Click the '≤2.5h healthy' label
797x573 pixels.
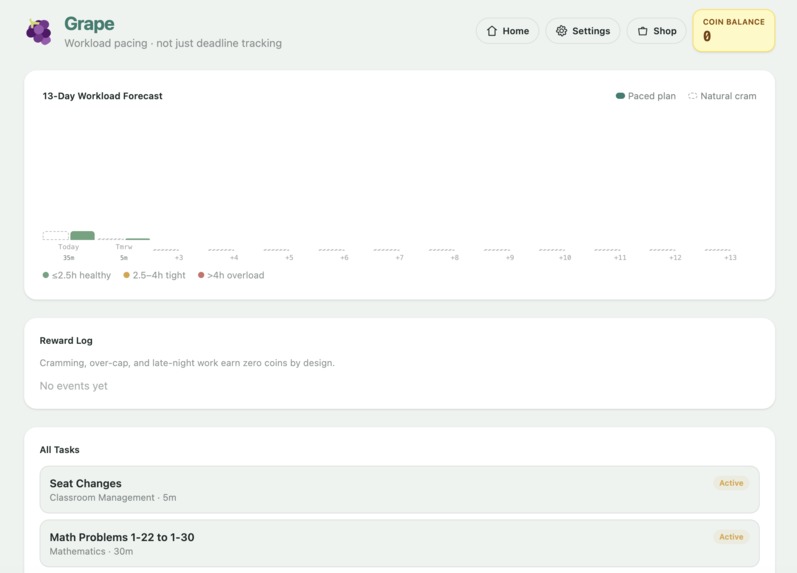(x=81, y=275)
